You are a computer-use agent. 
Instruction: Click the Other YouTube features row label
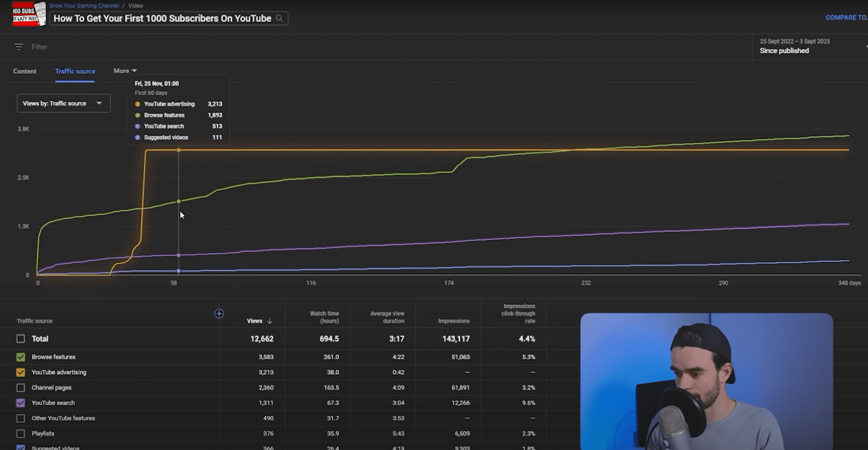pos(63,418)
